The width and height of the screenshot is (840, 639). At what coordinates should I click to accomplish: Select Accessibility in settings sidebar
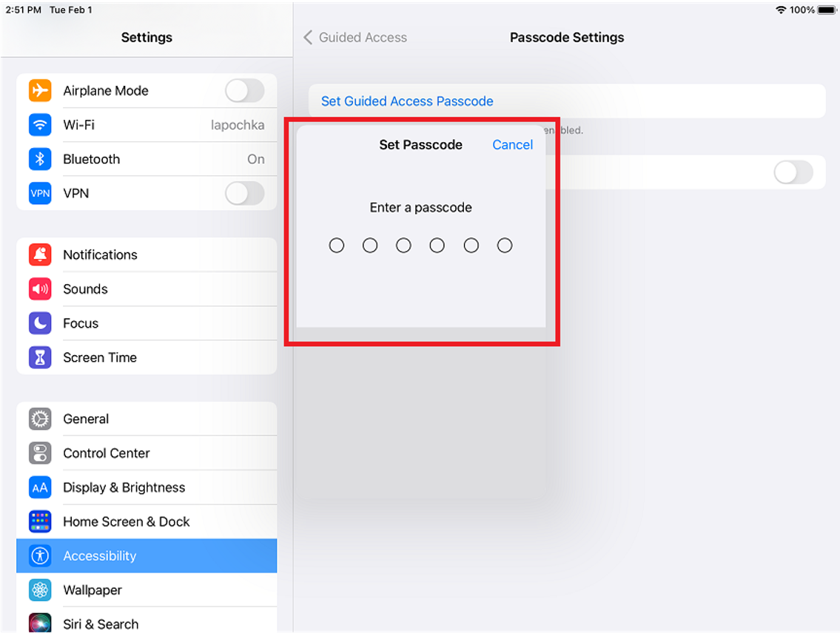pyautogui.click(x=147, y=556)
